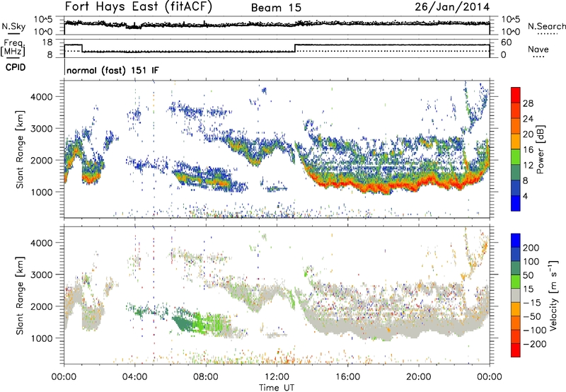
Task: Click the 'Nave' legend label
Action: click(x=538, y=49)
